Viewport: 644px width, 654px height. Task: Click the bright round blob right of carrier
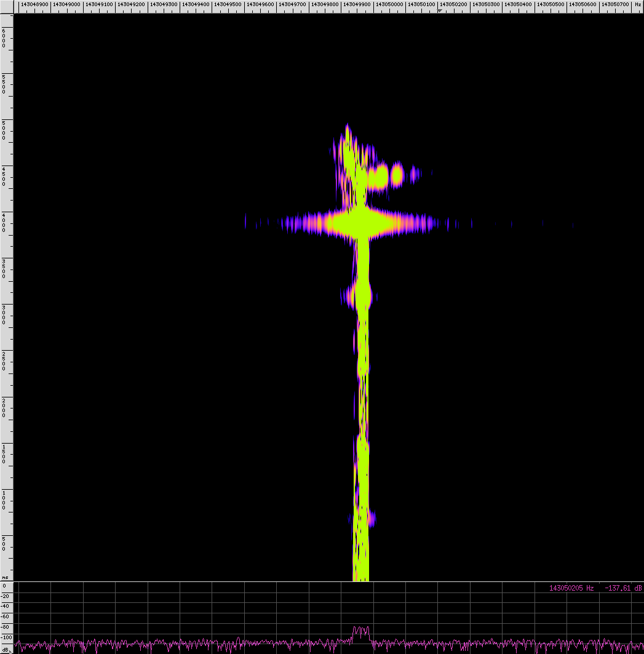pos(397,175)
